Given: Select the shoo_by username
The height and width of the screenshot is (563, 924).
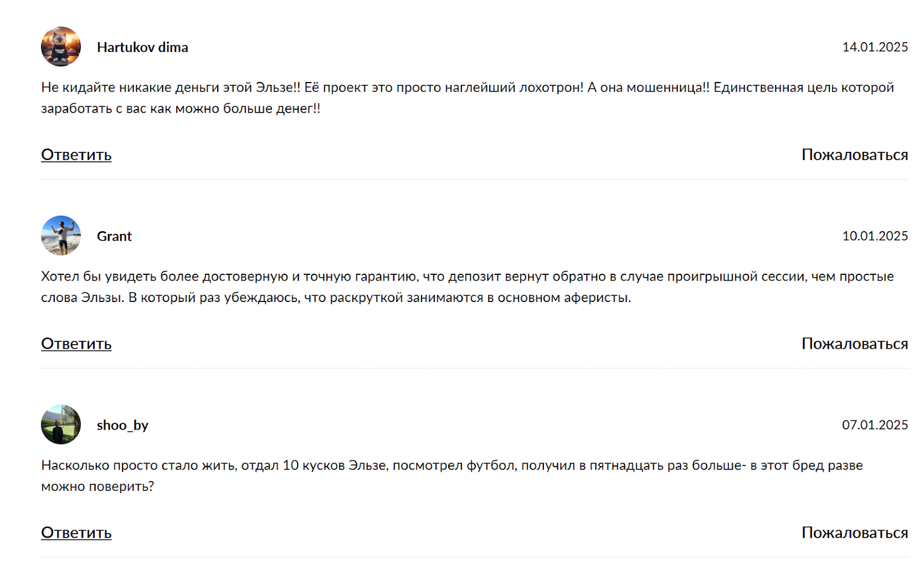Looking at the screenshot, I should 122,426.
